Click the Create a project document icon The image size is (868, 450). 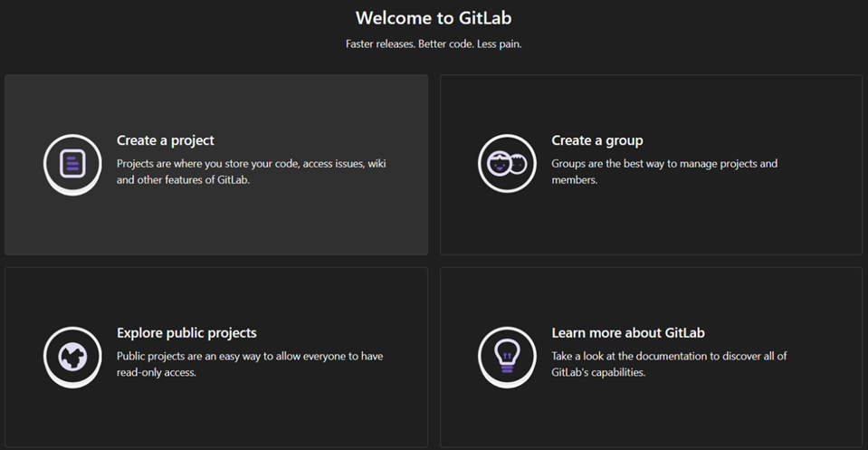pyautogui.click(x=72, y=164)
